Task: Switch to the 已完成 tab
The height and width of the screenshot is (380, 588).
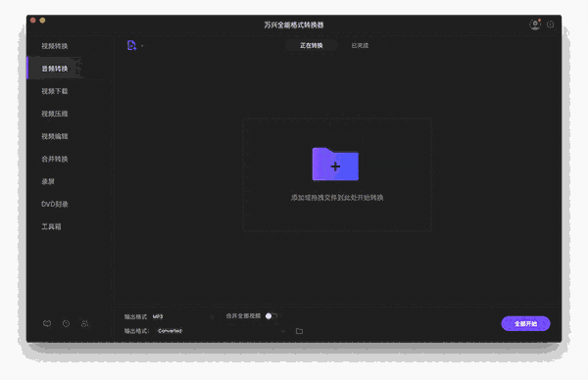Action: 360,45
